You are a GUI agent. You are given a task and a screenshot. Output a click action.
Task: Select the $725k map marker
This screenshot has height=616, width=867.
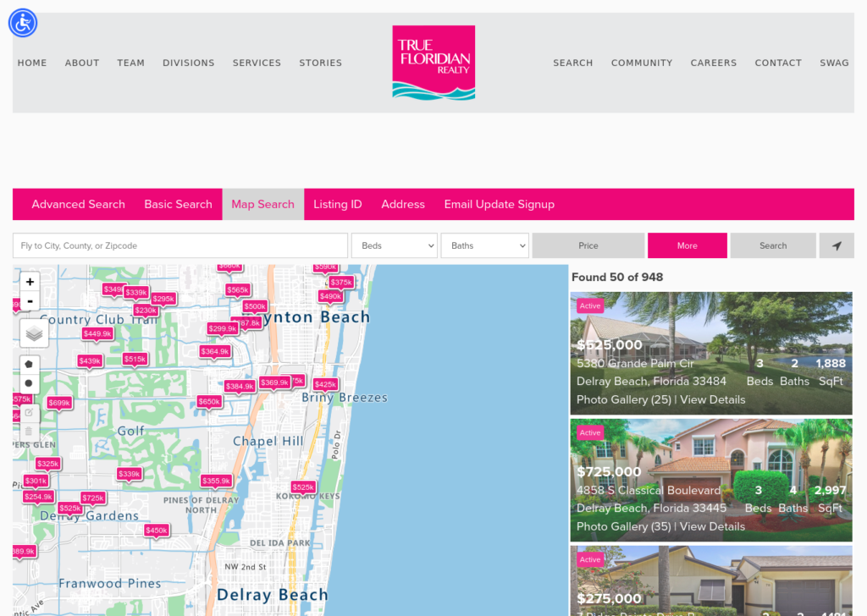coord(93,498)
